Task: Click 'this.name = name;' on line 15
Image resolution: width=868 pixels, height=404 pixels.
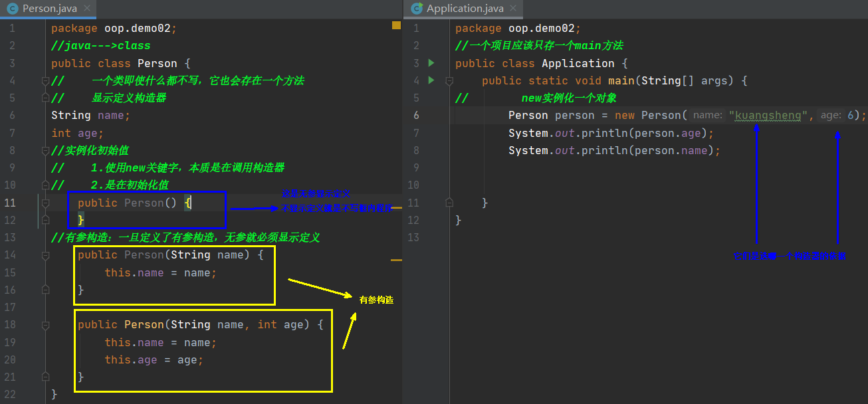Action: click(161, 273)
